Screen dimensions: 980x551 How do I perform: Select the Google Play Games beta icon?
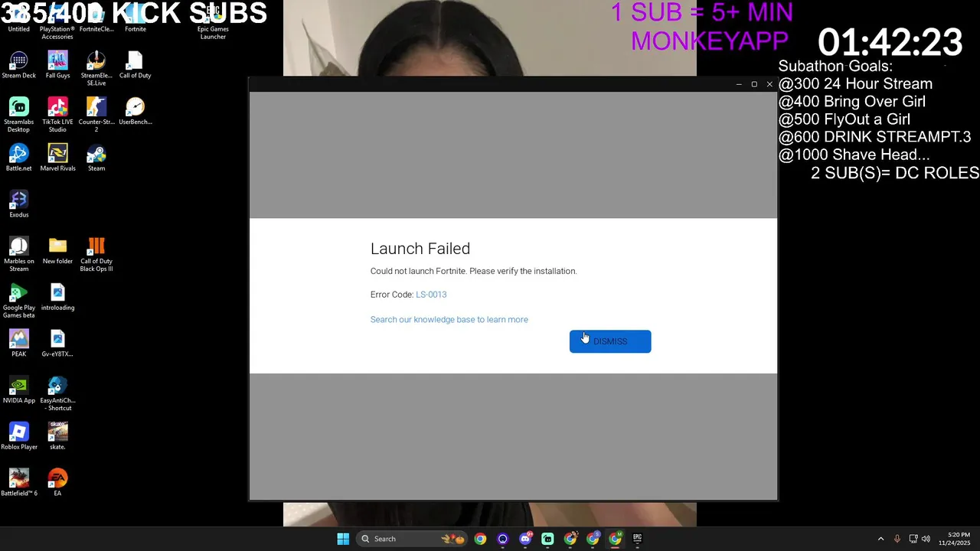coord(19,301)
